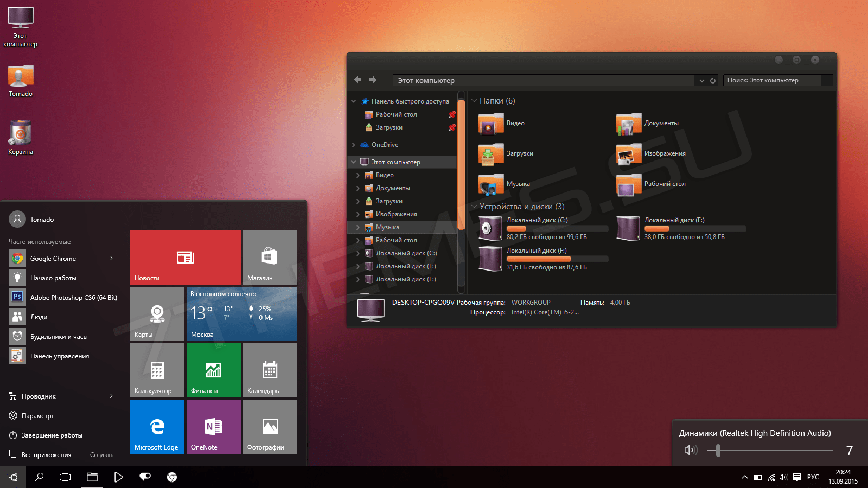Toggle Task View on the taskbar
Viewport: 868px width, 488px height.
pos(65,477)
